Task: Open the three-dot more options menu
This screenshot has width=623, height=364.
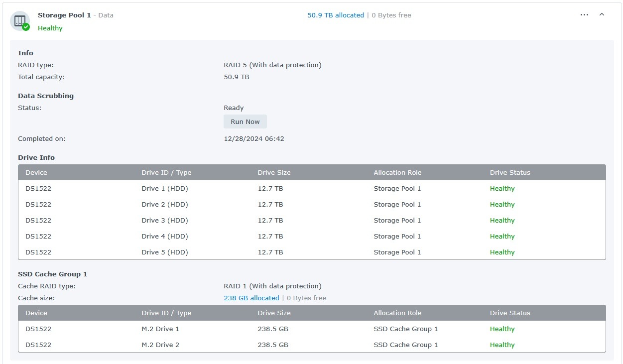Action: 584,15
